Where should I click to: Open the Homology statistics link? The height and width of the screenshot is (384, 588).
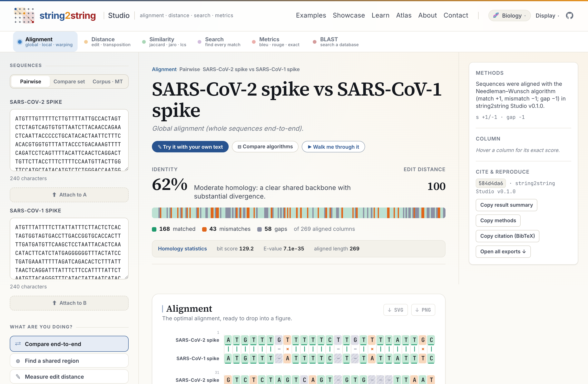tap(182, 249)
